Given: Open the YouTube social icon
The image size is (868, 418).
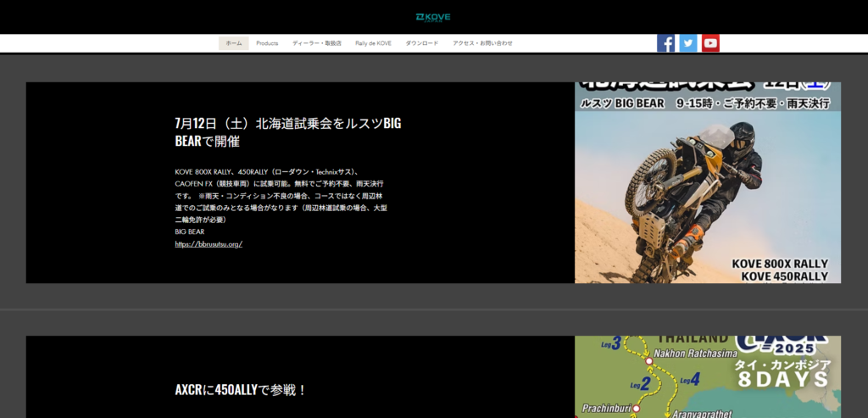Looking at the screenshot, I should (x=710, y=43).
